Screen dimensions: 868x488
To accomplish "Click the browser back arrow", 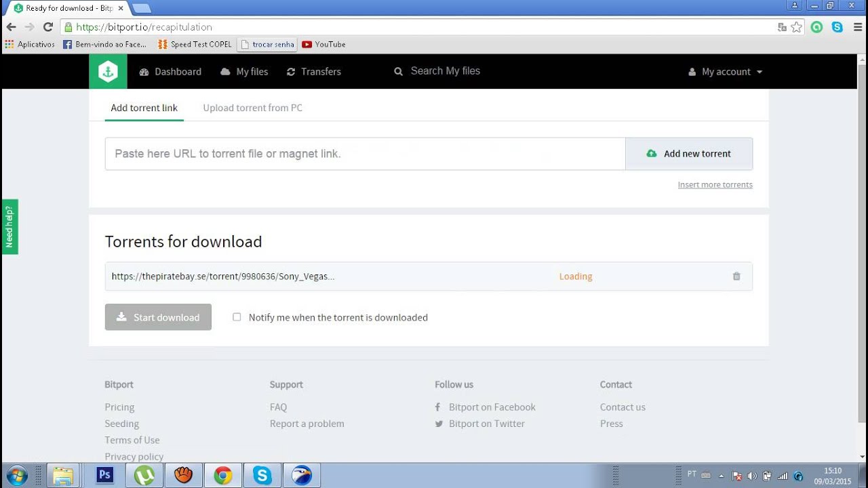I will point(11,27).
